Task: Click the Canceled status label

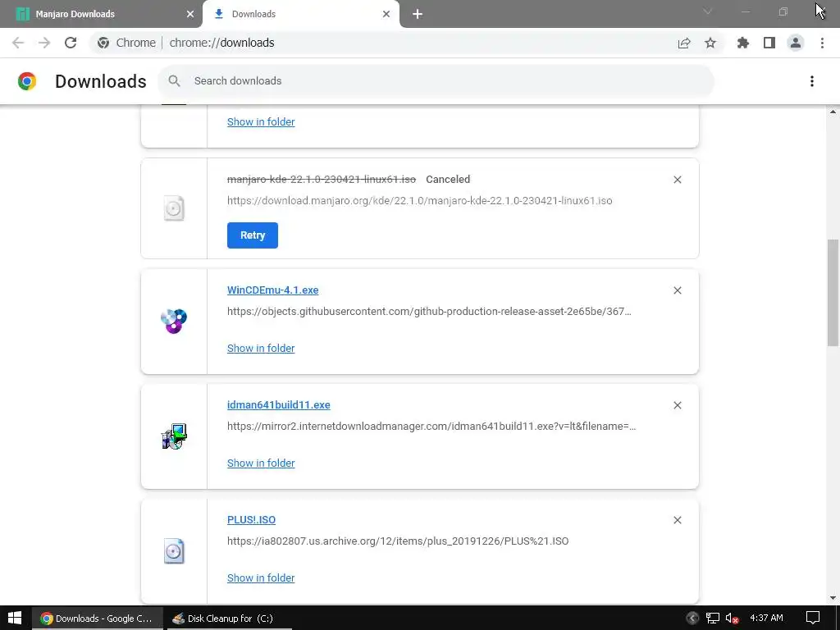Action: coord(448,180)
